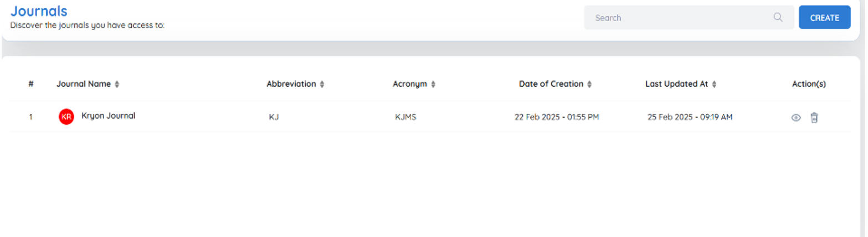Click the Journal Name column header
Screen dimensions: 868x237
pos(84,84)
